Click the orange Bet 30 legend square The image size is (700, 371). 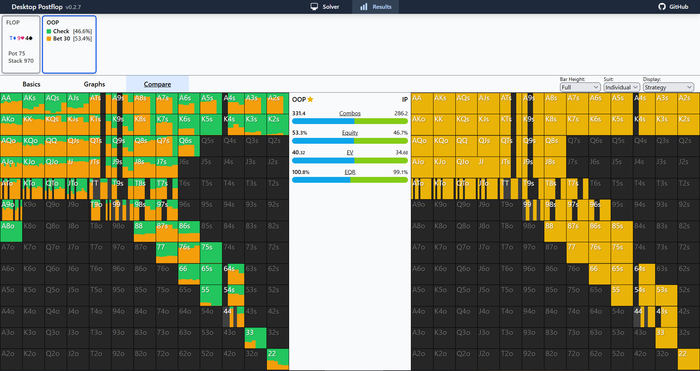pos(49,39)
